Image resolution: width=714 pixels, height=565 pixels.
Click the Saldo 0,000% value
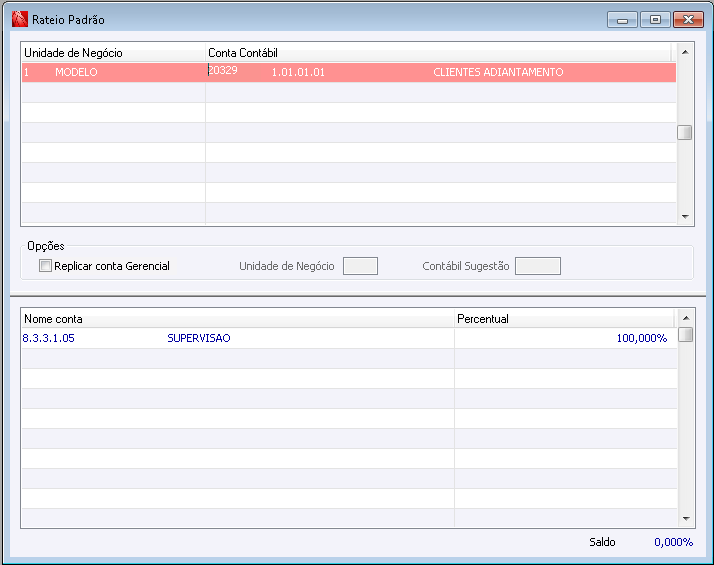point(673,542)
